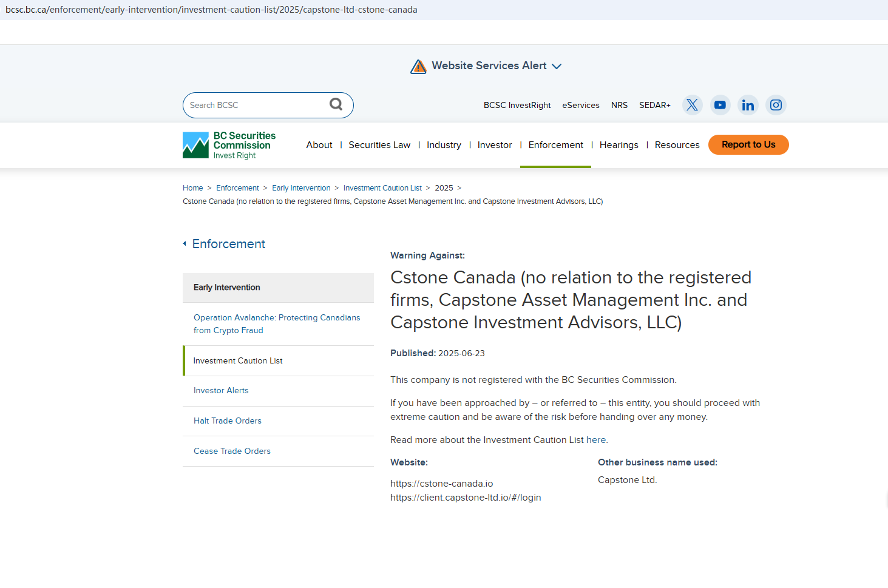Screen dimensions: 888x588
Task: Click the BC Securities Commission logo
Action: coord(229,145)
